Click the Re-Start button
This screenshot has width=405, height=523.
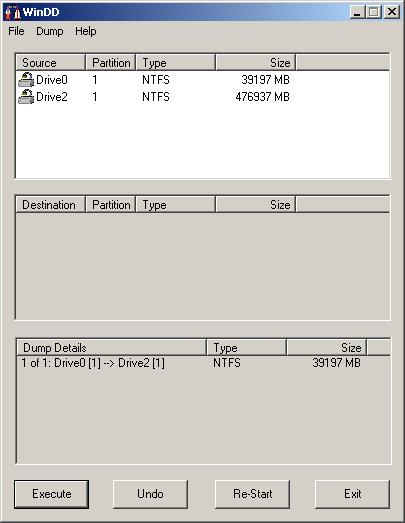[253, 494]
